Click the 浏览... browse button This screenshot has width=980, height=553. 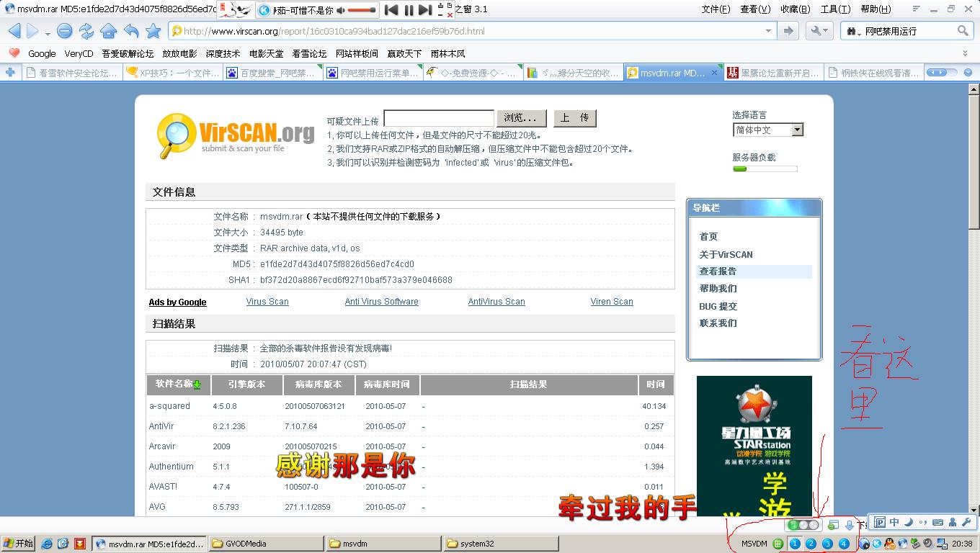[521, 118]
